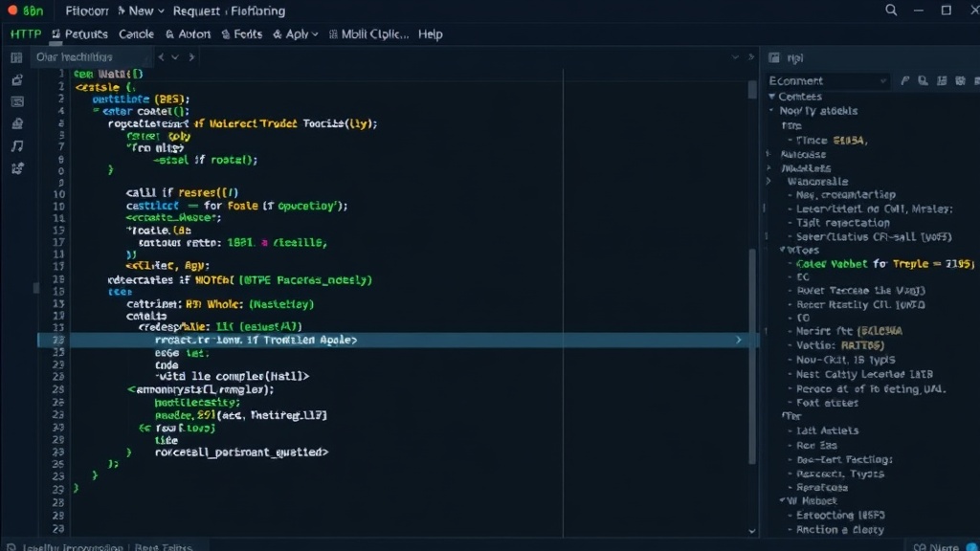Select 'Iatt Astiels' tree row
Image resolution: width=980 pixels, height=551 pixels.
[827, 430]
